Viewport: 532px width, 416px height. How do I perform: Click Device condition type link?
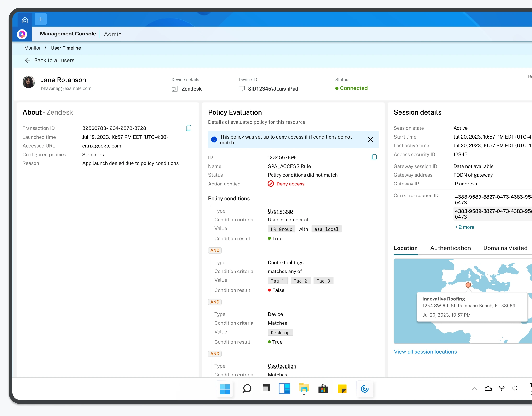coord(275,314)
